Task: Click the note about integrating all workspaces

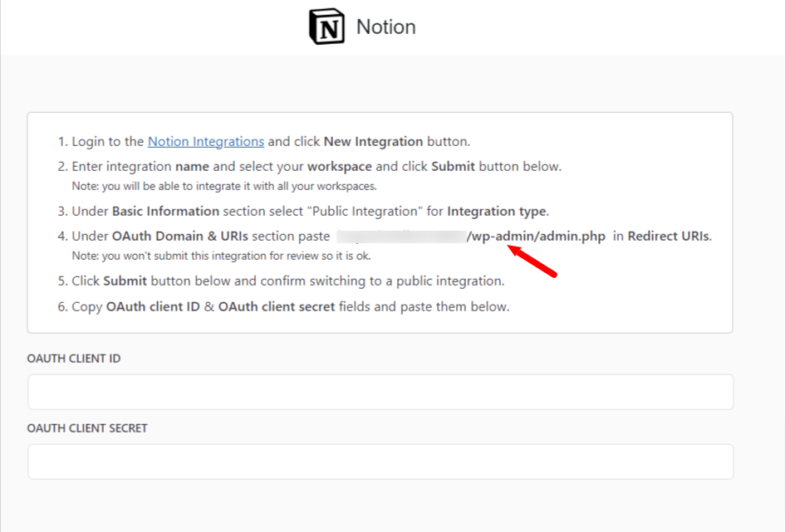Action: [224, 186]
